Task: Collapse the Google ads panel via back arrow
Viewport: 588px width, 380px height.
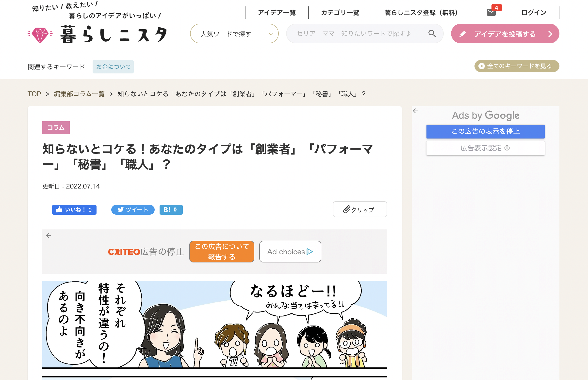Action: (x=416, y=111)
